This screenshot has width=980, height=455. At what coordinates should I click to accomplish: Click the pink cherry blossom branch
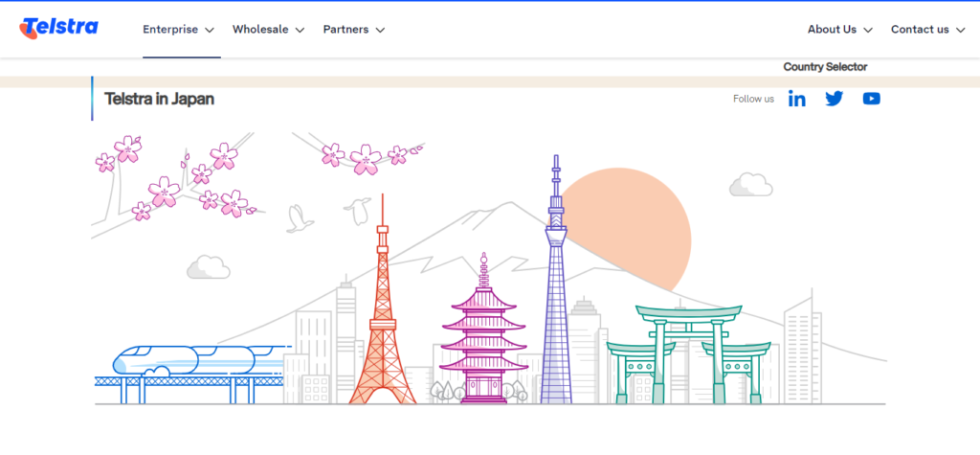tap(172, 182)
